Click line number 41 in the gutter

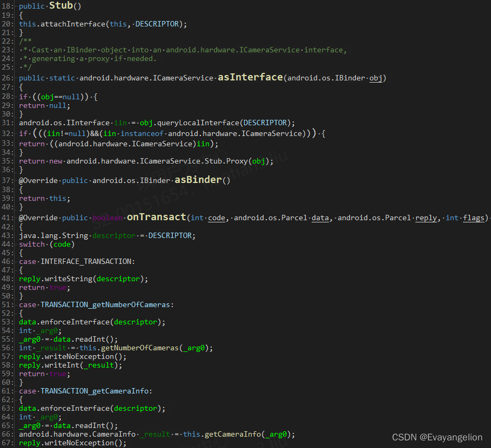[6, 217]
